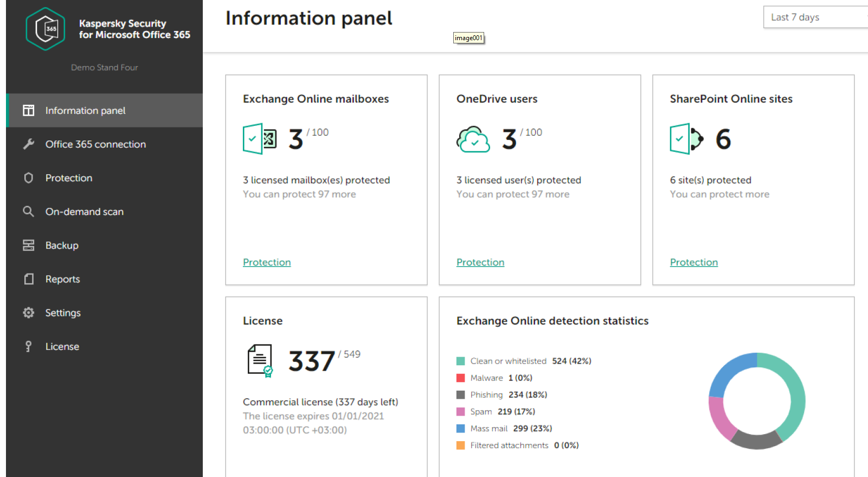Click the 'Exchange Online mailboxes' card title

(x=316, y=99)
